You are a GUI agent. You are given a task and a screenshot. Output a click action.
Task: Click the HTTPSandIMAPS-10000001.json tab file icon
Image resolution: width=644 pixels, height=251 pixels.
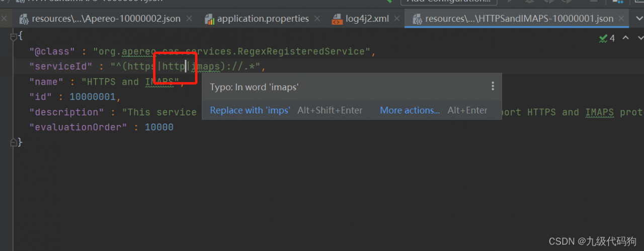pos(417,19)
